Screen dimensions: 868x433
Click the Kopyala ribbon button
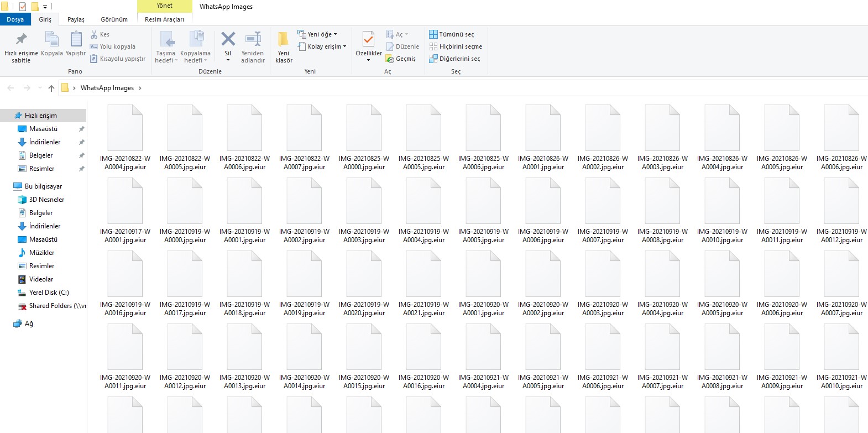tap(52, 44)
